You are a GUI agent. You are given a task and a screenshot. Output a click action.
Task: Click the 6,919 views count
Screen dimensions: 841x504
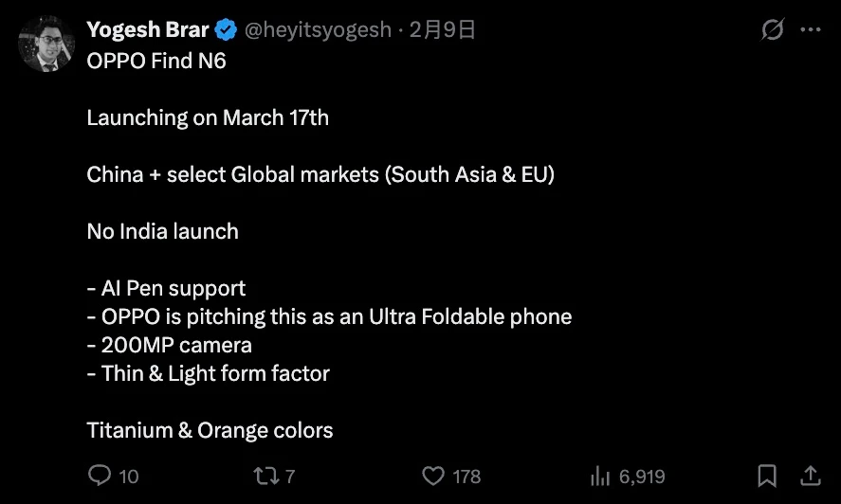(640, 477)
